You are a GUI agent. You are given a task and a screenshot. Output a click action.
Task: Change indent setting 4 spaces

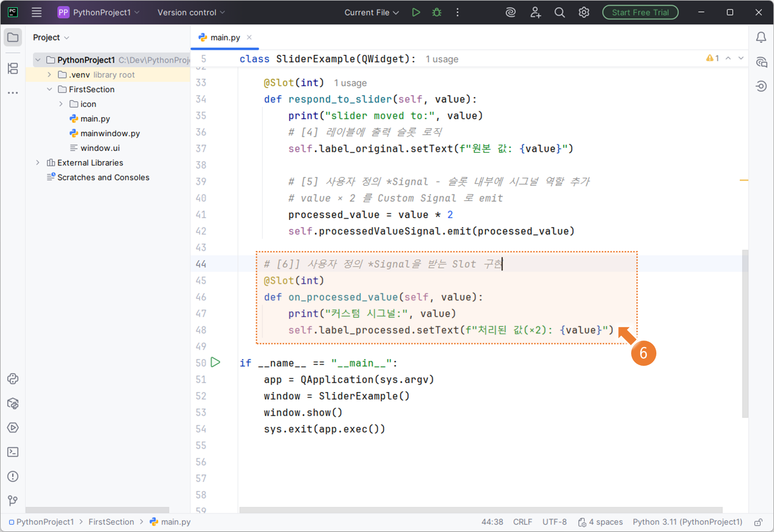(600, 522)
